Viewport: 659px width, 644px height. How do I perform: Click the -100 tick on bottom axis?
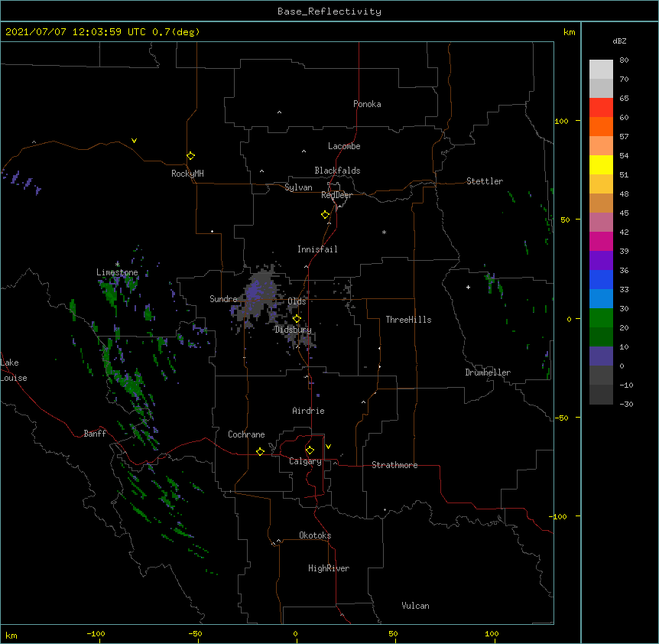pos(96,633)
